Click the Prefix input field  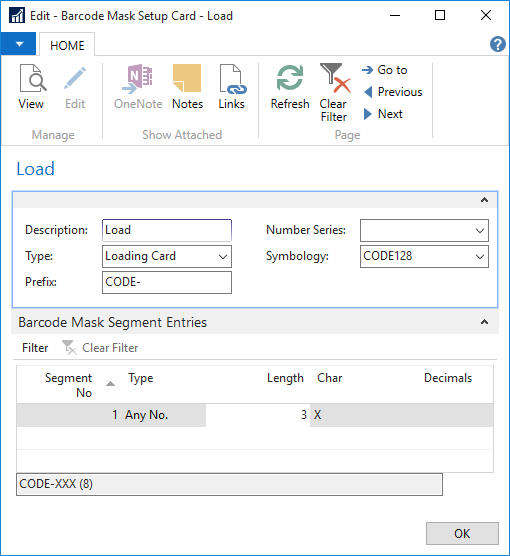(x=167, y=282)
